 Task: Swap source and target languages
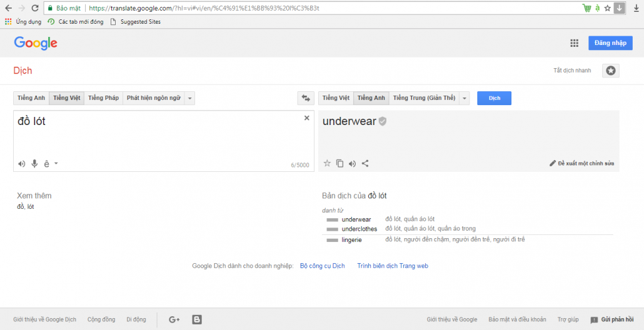coord(306,98)
